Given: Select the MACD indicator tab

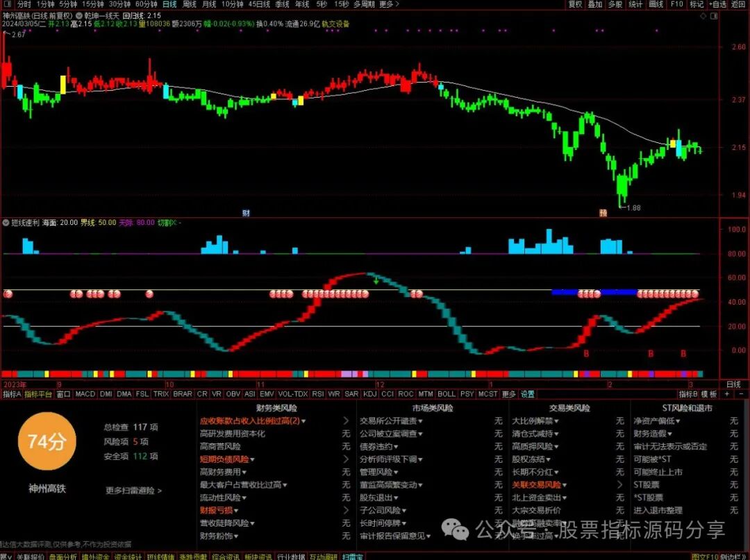Looking at the screenshot, I should pyautogui.click(x=85, y=393).
